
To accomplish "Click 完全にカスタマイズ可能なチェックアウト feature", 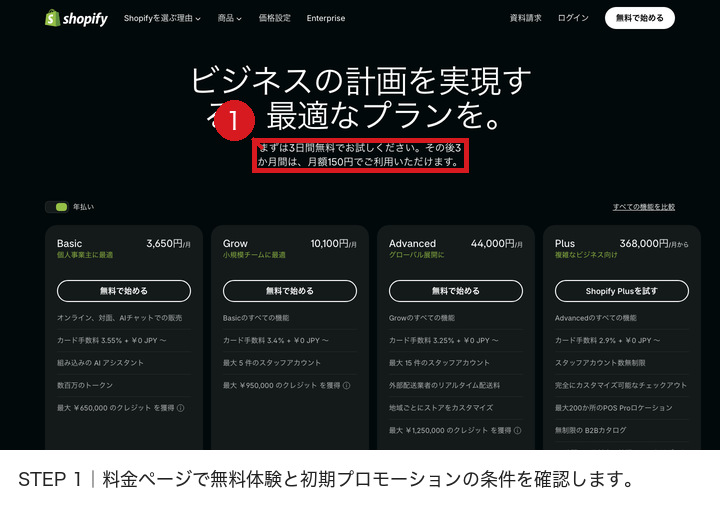I will (621, 385).
